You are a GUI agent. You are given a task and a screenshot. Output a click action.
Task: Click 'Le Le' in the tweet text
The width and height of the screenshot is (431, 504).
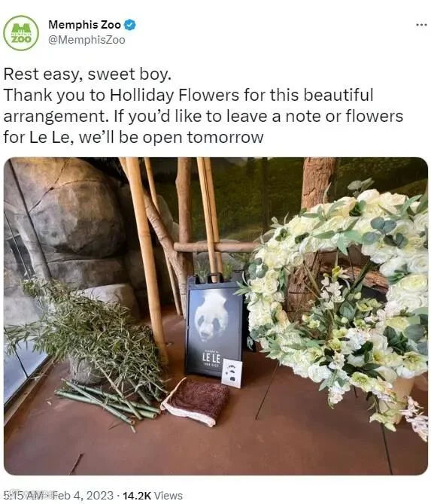click(x=50, y=137)
